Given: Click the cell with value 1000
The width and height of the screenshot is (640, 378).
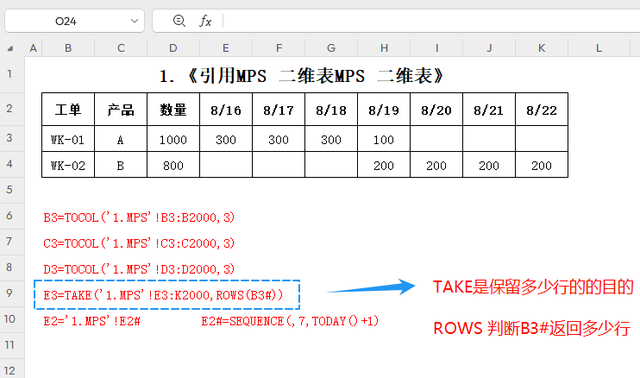Looking at the screenshot, I should coord(173,139).
